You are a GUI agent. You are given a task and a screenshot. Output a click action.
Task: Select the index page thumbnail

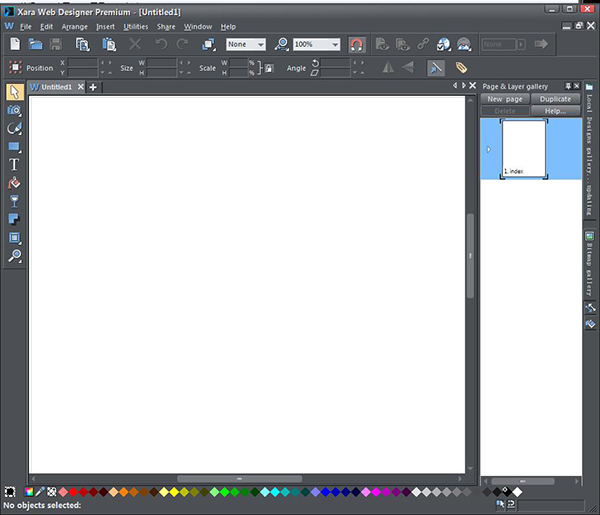coord(524,148)
